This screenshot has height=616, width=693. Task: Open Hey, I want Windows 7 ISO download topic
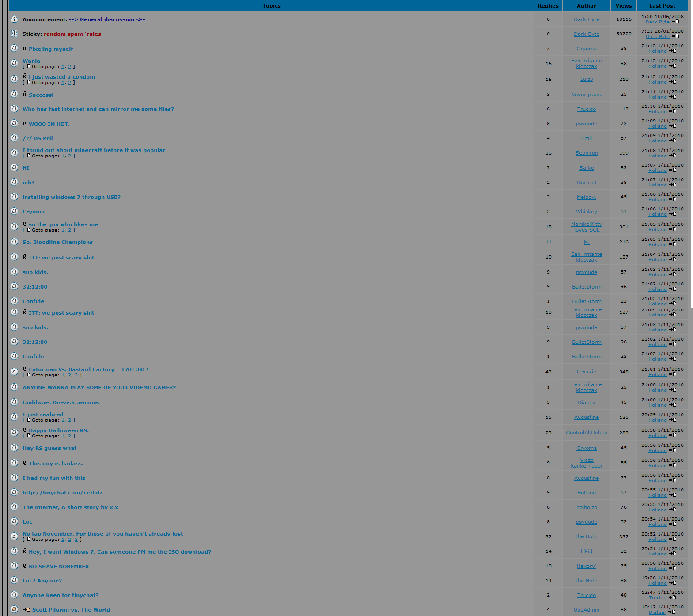click(x=120, y=552)
